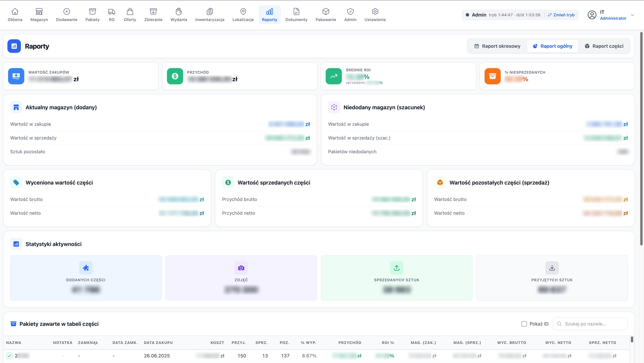
Task: Open the Admin shield icon
Action: click(350, 12)
